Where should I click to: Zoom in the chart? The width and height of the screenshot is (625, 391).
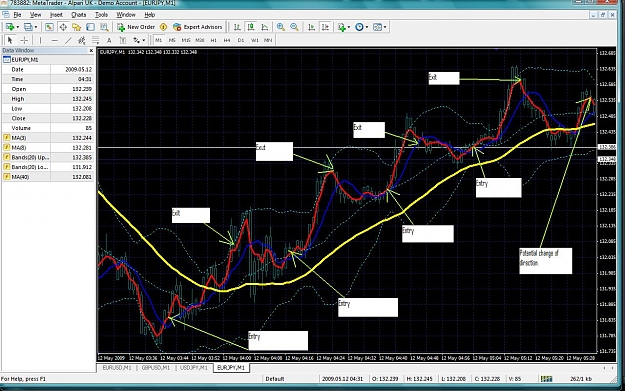click(281, 27)
